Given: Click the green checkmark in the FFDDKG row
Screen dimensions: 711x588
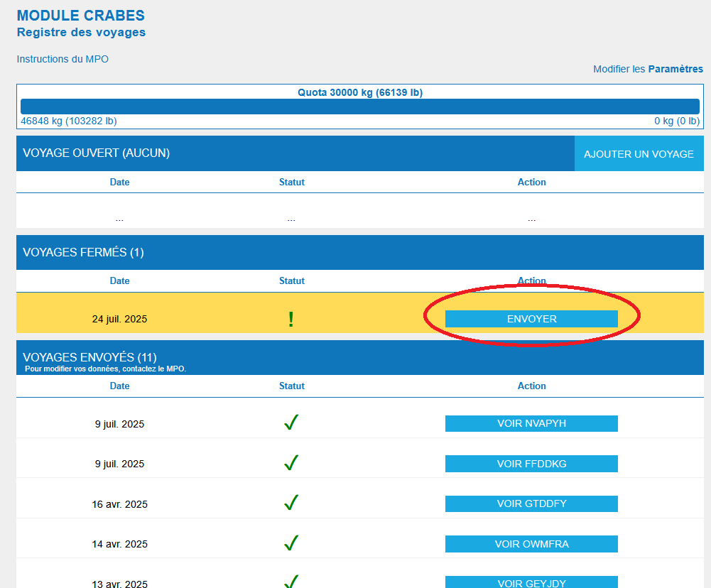Looking at the screenshot, I should coord(291,463).
